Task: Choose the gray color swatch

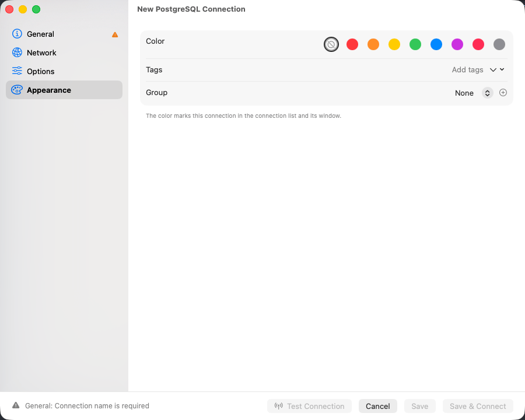Action: coord(499,44)
